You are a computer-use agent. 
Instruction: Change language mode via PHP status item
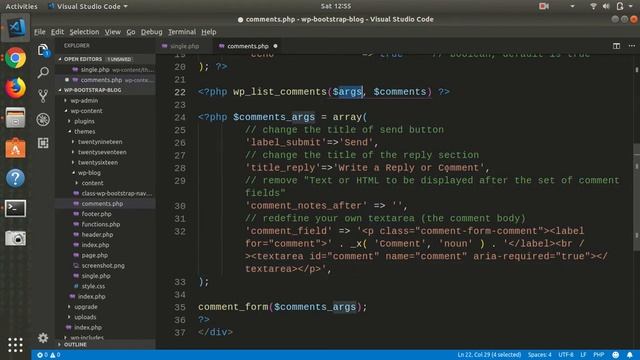click(x=598, y=355)
